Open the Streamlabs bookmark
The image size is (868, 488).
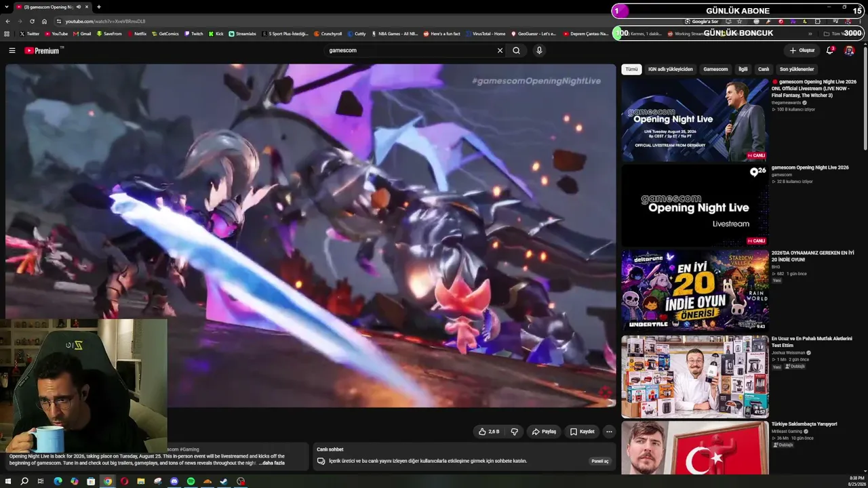[242, 34]
